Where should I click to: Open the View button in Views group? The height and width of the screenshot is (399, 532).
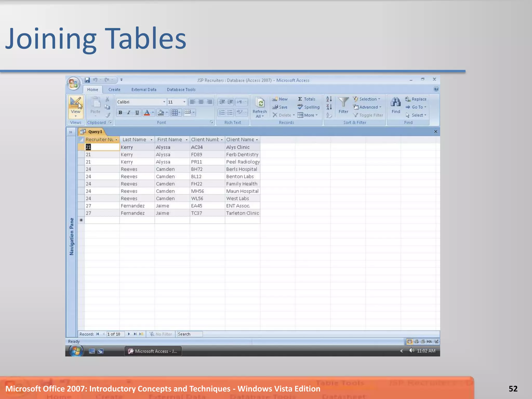click(76, 107)
